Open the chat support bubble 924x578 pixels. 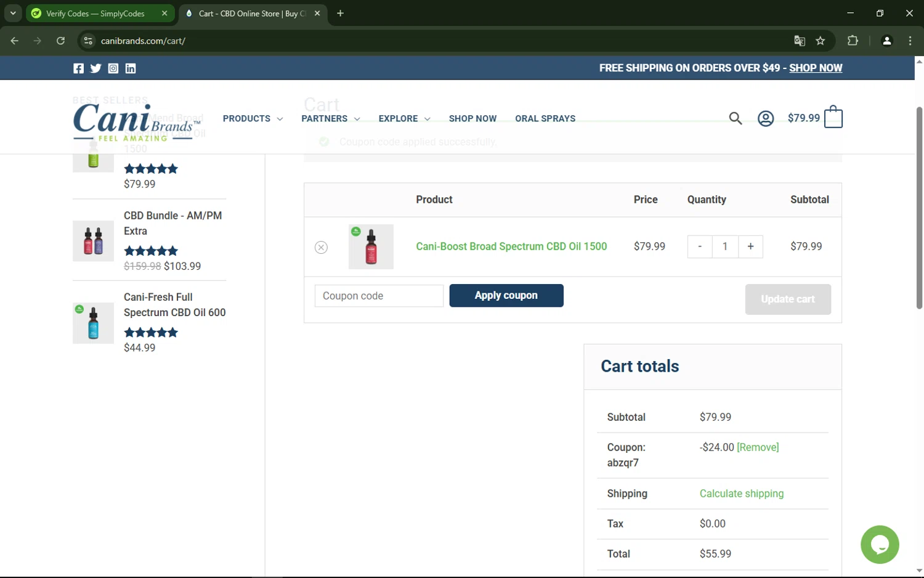[880, 544]
